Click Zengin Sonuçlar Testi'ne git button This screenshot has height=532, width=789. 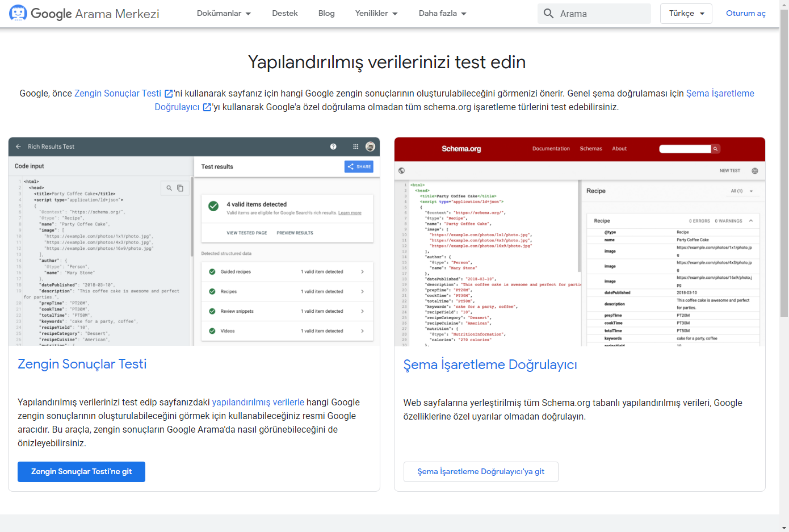click(x=81, y=472)
